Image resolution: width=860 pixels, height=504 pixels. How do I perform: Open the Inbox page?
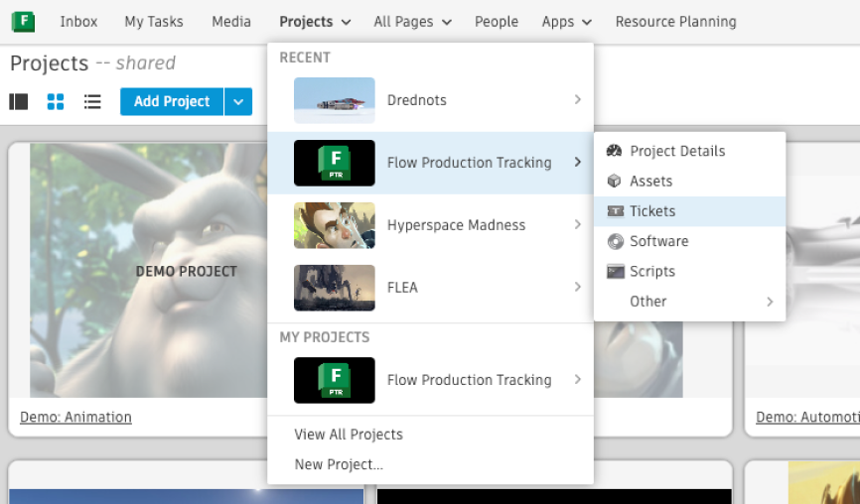click(x=78, y=22)
